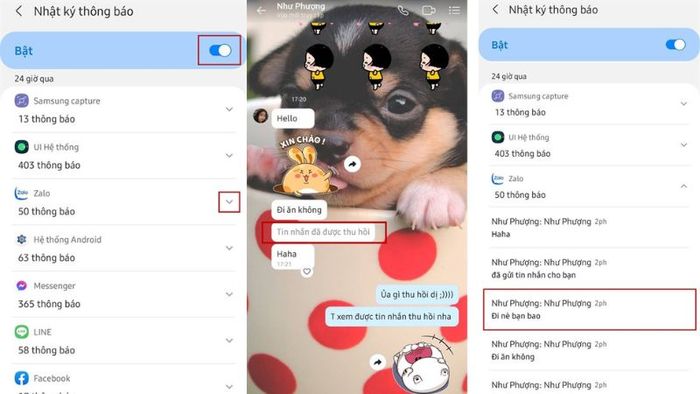Turn off the Bật switch in left panel
The image size is (700, 394).
220,50
